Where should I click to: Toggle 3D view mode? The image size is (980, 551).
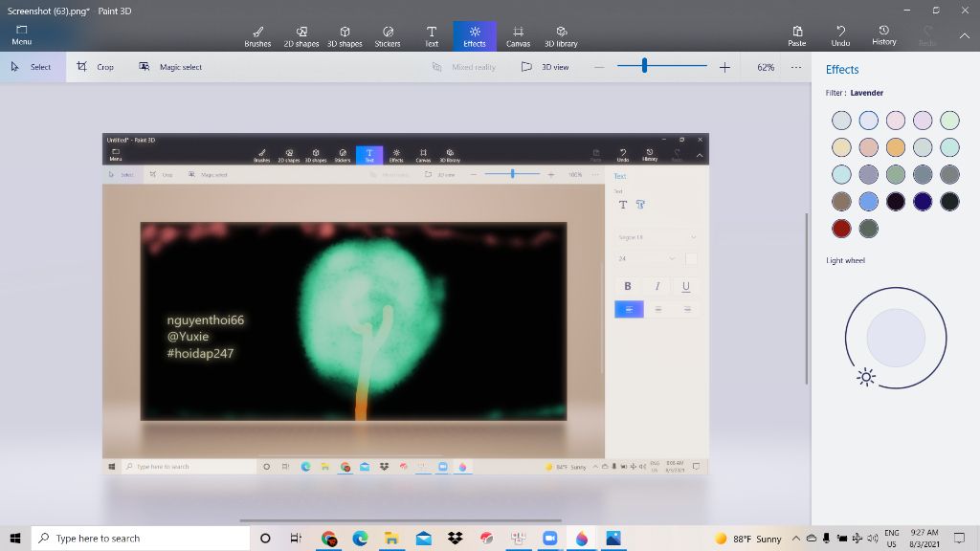545,67
